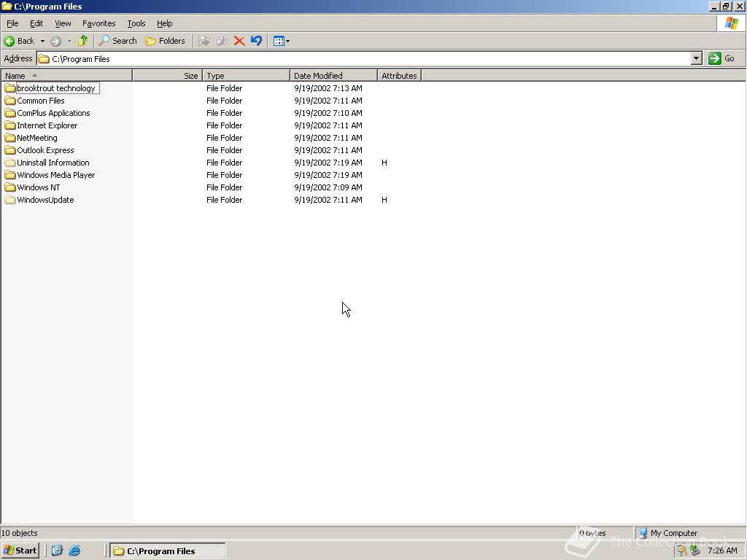
Task: Click the blue Undo icon
Action: click(256, 41)
